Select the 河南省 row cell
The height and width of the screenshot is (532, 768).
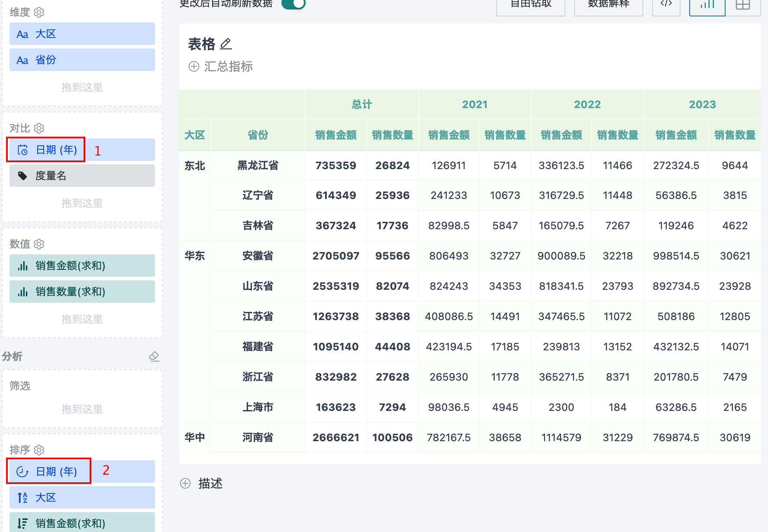[258, 437]
